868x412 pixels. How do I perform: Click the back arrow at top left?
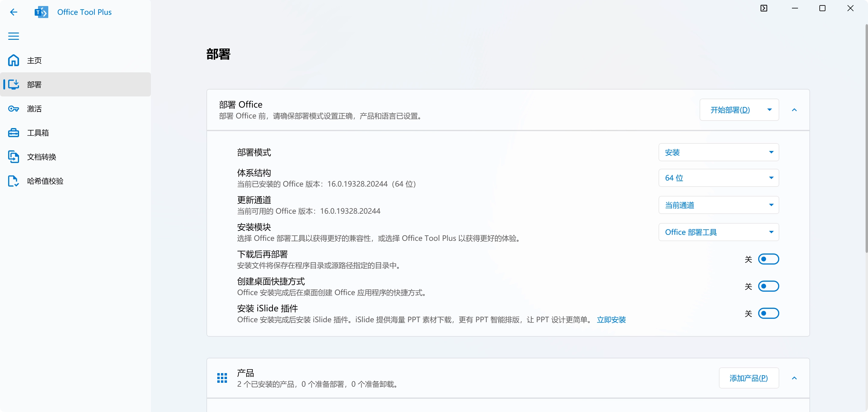tap(14, 12)
